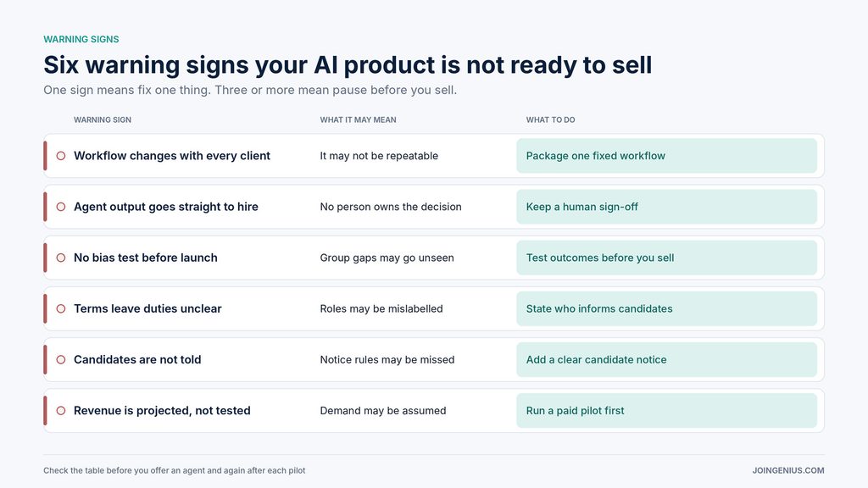Viewport: 868px width, 488px height.
Task: Select the text 'Terms leave duties unclear'
Action: 147,308
